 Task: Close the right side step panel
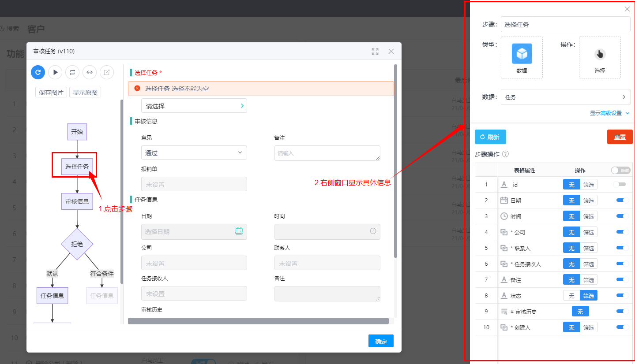point(627,9)
